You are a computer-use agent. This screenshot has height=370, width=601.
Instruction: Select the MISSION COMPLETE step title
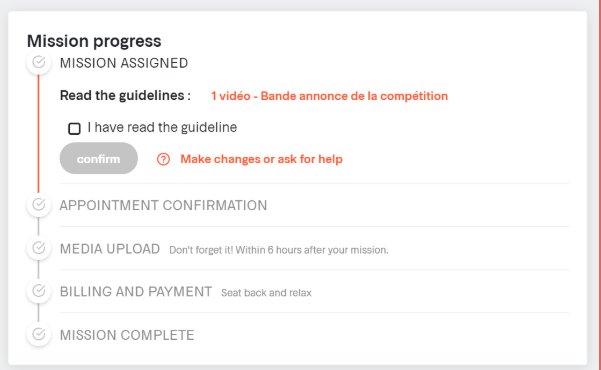[x=127, y=335]
